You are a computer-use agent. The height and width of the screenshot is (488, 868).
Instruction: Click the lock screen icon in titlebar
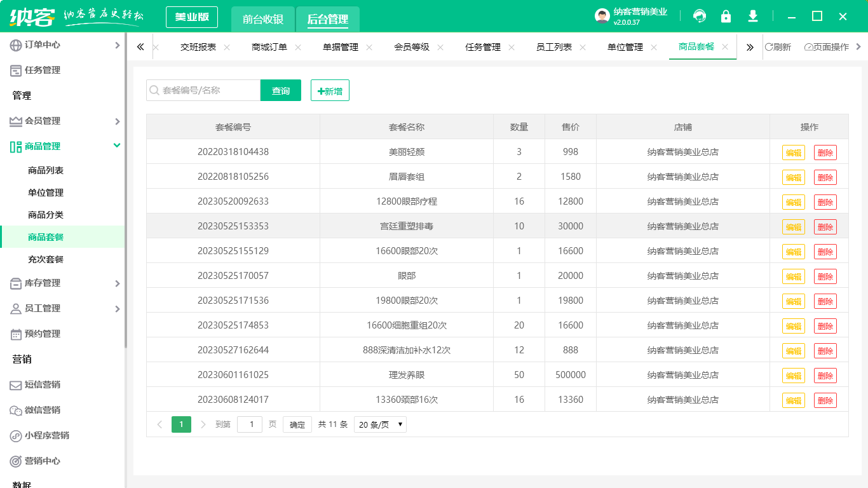click(726, 16)
